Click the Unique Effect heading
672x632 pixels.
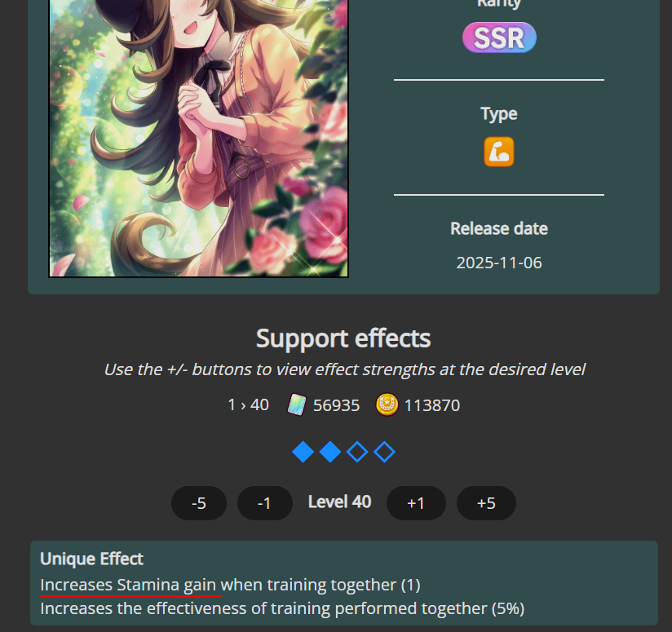(91, 559)
